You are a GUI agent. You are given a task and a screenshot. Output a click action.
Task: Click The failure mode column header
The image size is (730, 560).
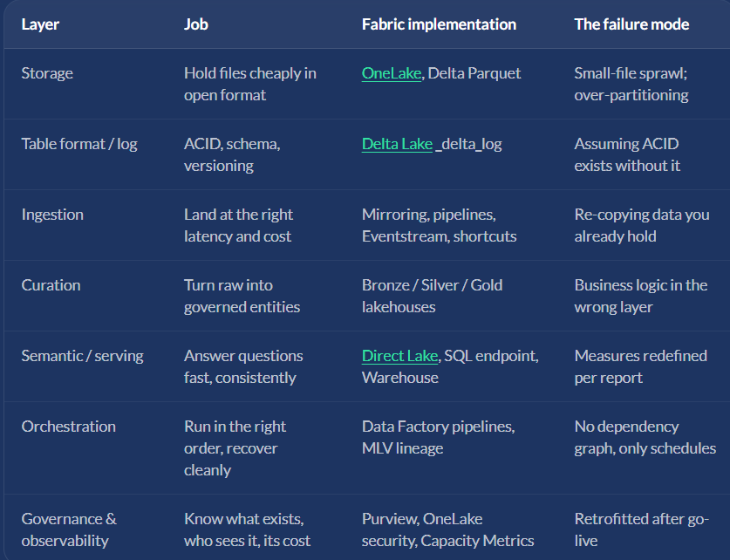(x=631, y=24)
